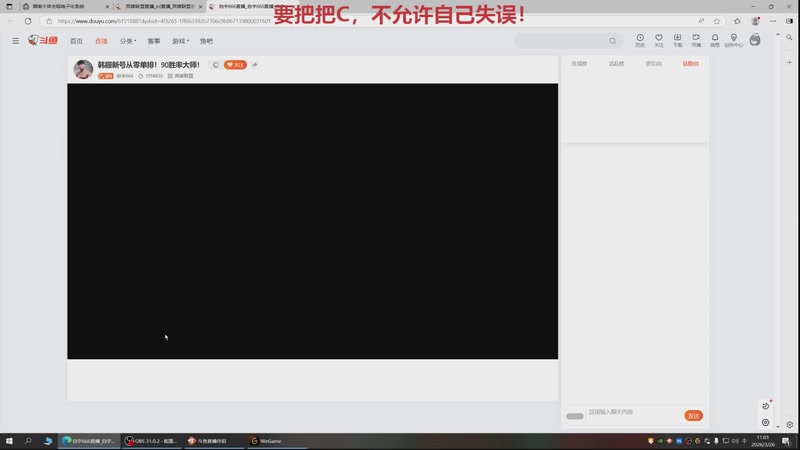Image resolution: width=800 pixels, height=450 pixels.
Task: Click the Windows taskbar search icon
Action: pos(28,441)
